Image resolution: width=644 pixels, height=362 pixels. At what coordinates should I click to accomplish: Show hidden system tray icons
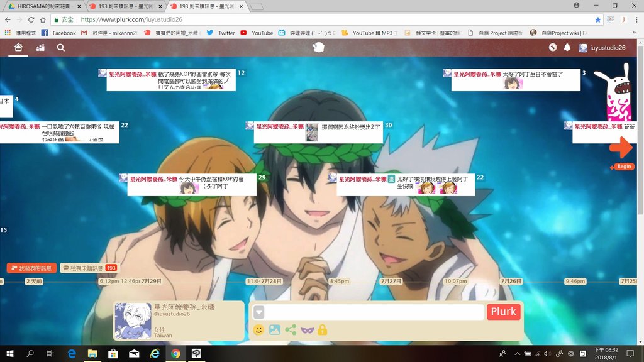click(517, 353)
